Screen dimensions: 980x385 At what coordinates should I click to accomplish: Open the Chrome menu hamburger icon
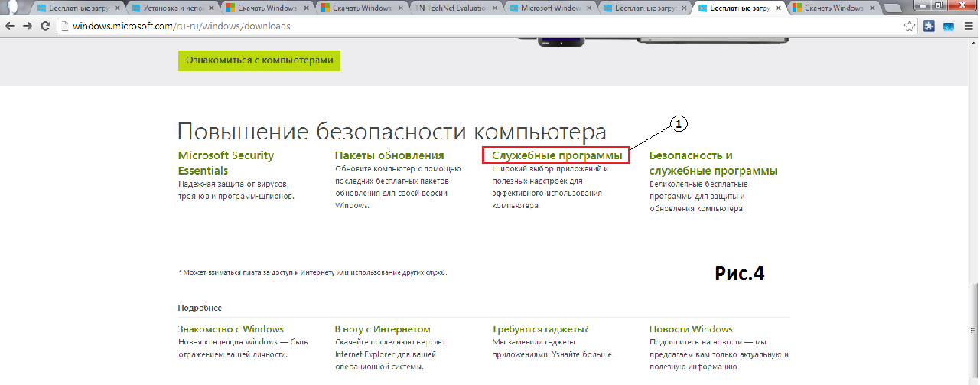coord(968,25)
